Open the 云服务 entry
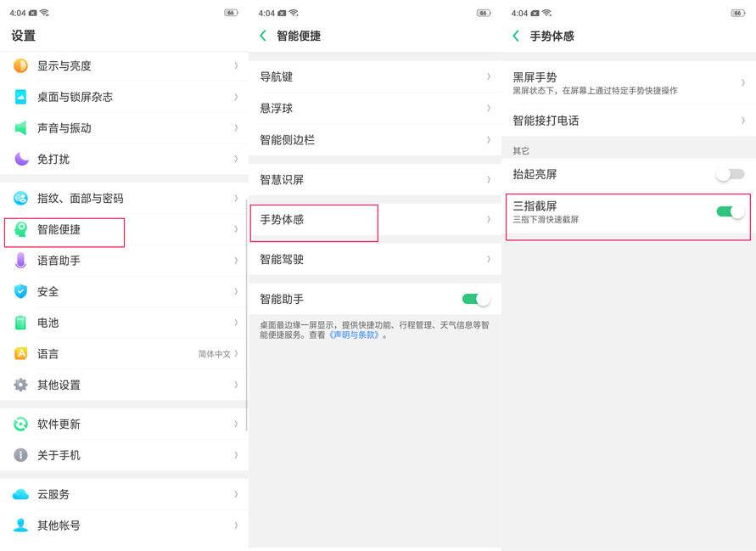 (x=124, y=495)
